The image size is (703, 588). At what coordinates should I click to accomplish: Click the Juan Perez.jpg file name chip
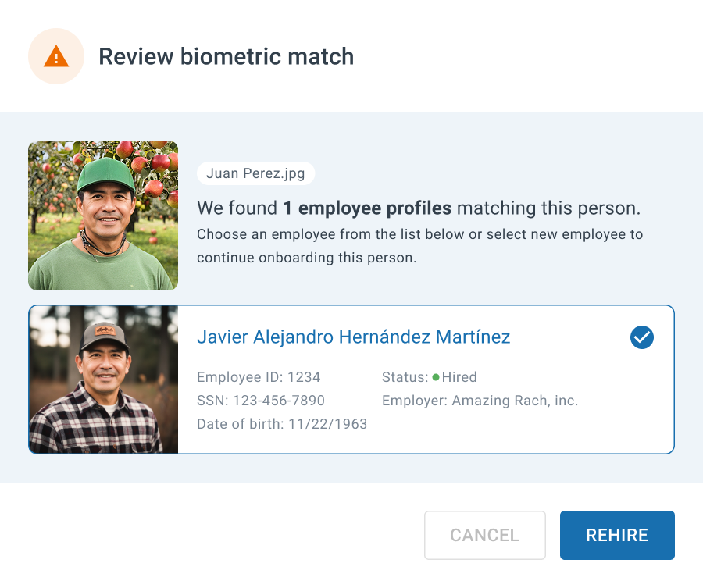pyautogui.click(x=255, y=173)
